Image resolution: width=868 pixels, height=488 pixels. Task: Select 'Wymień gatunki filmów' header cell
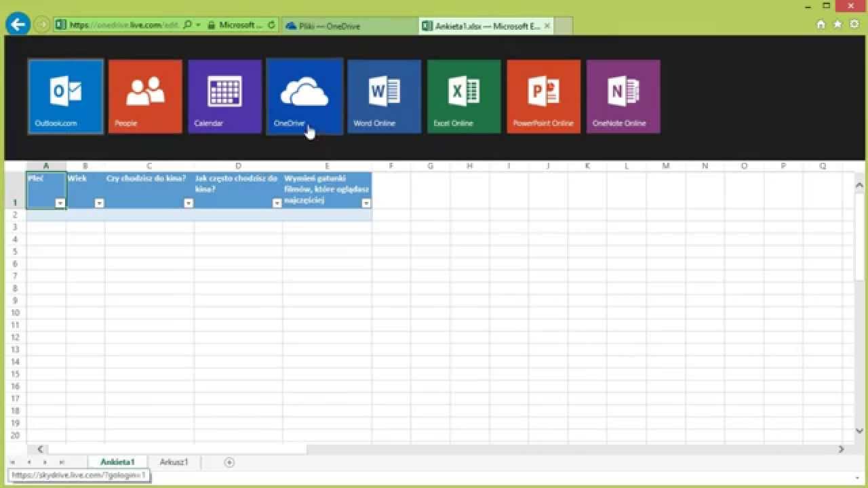point(328,190)
